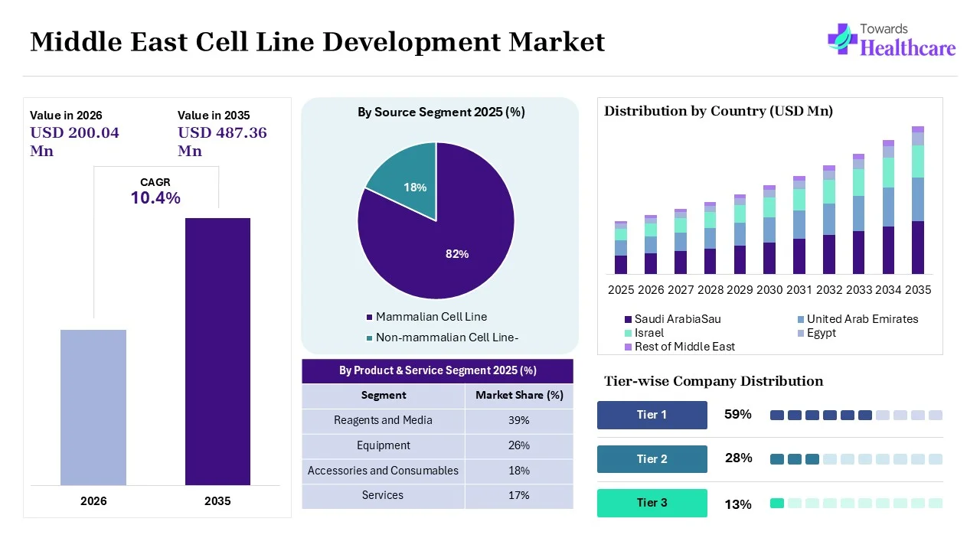Click the '26%' market share cell
The width and height of the screenshot is (980, 551).
pyautogui.click(x=519, y=445)
